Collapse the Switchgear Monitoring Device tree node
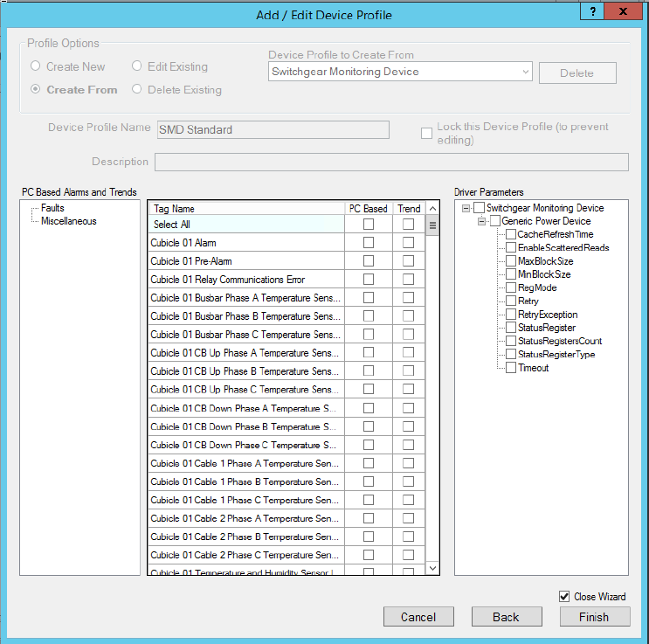Screen dimensions: 649x644 (466, 208)
